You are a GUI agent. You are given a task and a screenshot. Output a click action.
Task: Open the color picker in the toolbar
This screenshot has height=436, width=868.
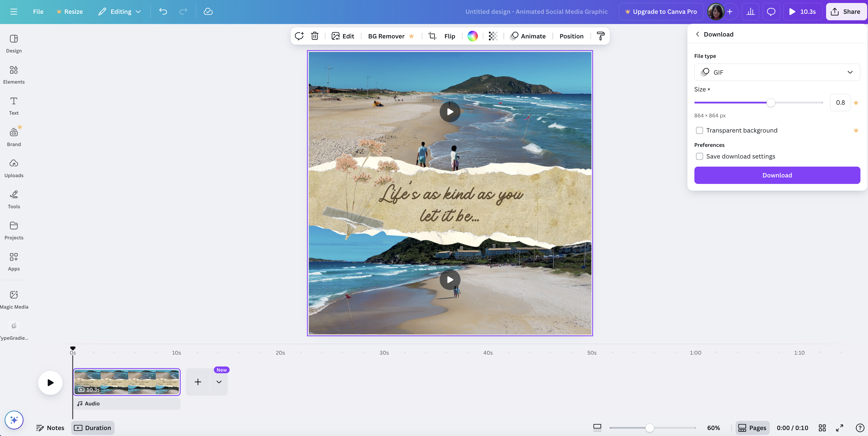point(472,36)
